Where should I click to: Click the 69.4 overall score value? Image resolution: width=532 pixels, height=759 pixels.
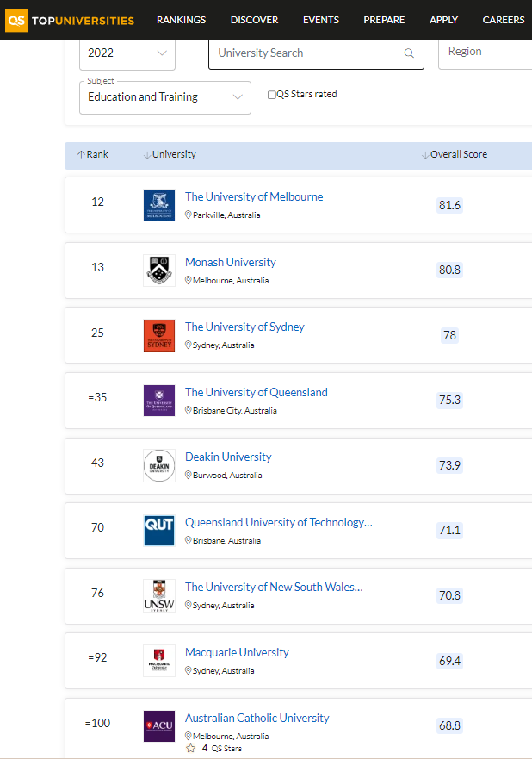pos(449,661)
